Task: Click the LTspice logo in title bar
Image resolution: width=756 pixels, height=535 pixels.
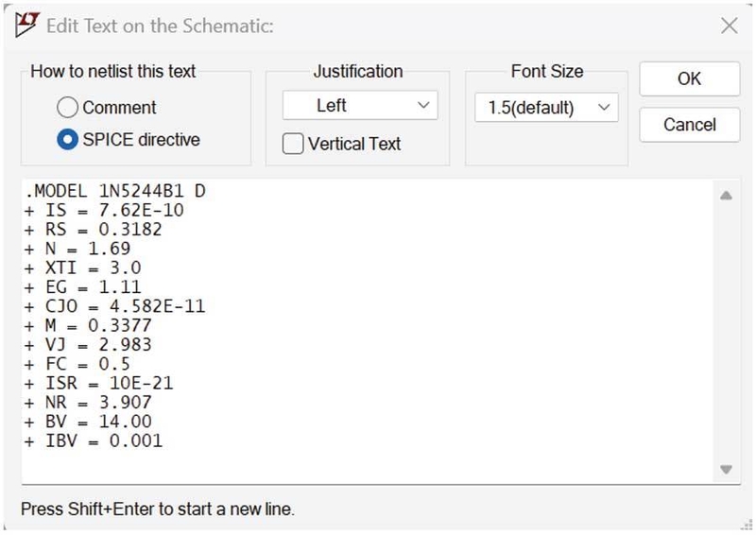Action: (x=26, y=25)
